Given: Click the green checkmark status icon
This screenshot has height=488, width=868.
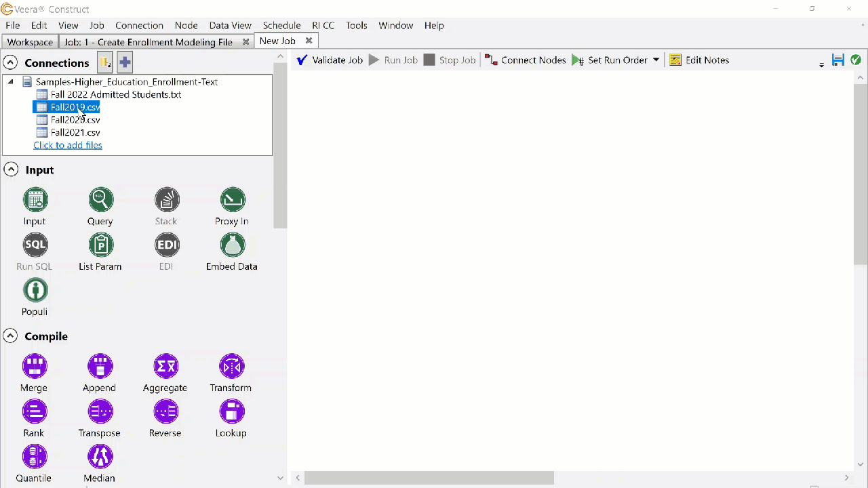Looking at the screenshot, I should coord(856,60).
